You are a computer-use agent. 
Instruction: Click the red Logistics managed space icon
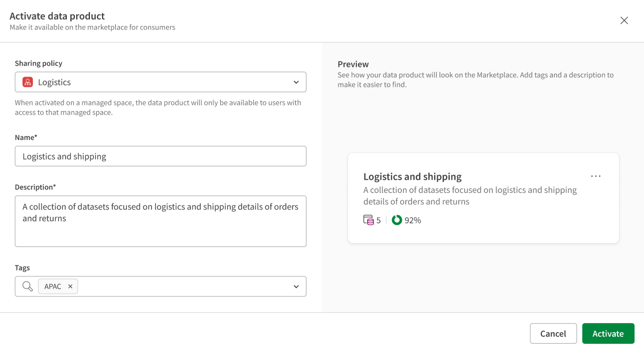pyautogui.click(x=28, y=82)
